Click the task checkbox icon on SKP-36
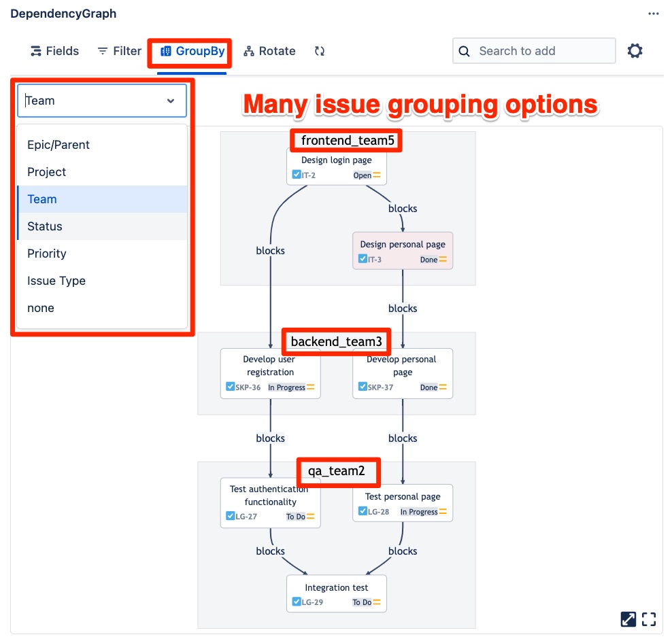The height and width of the screenshot is (639, 672). pos(231,387)
